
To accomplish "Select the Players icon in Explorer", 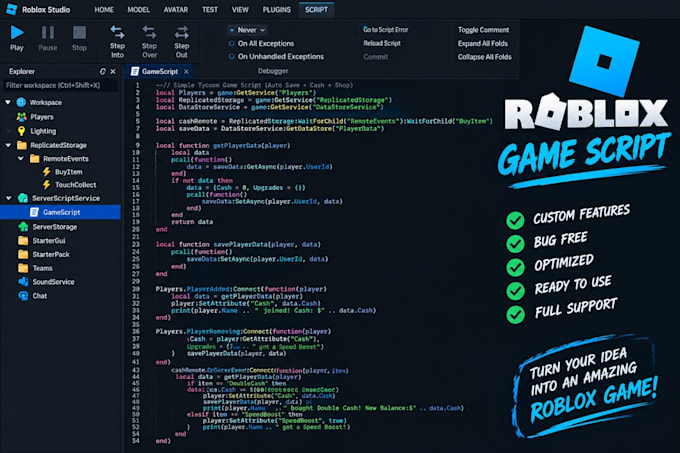I will point(21,117).
